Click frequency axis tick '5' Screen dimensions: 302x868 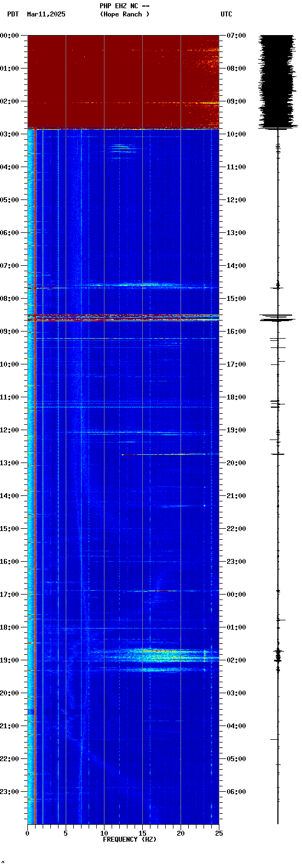66,833
